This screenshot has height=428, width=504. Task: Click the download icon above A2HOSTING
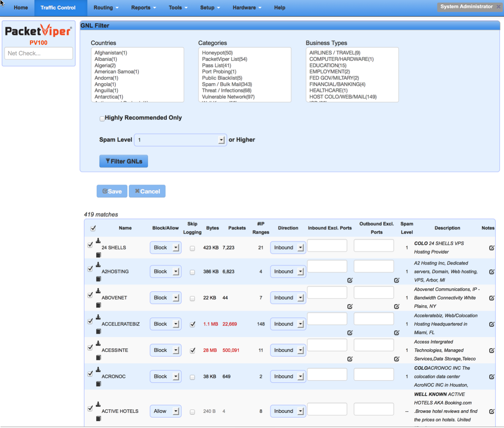point(98,265)
